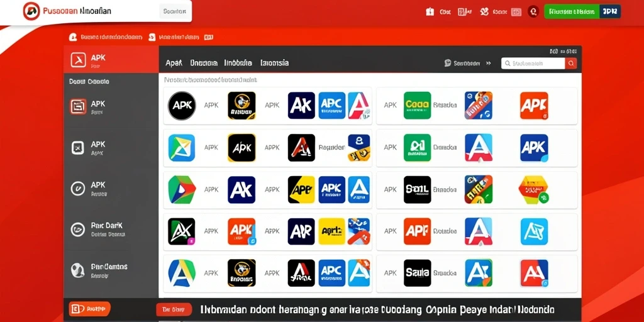Open the black circular APK app icon
The width and height of the screenshot is (644, 322).
pyautogui.click(x=182, y=106)
